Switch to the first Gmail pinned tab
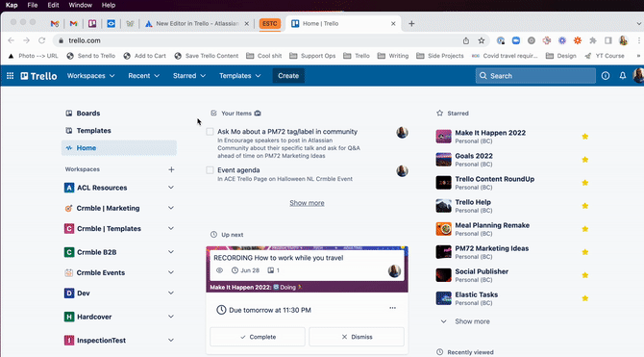This screenshot has height=357, width=644. pyautogui.click(x=55, y=23)
